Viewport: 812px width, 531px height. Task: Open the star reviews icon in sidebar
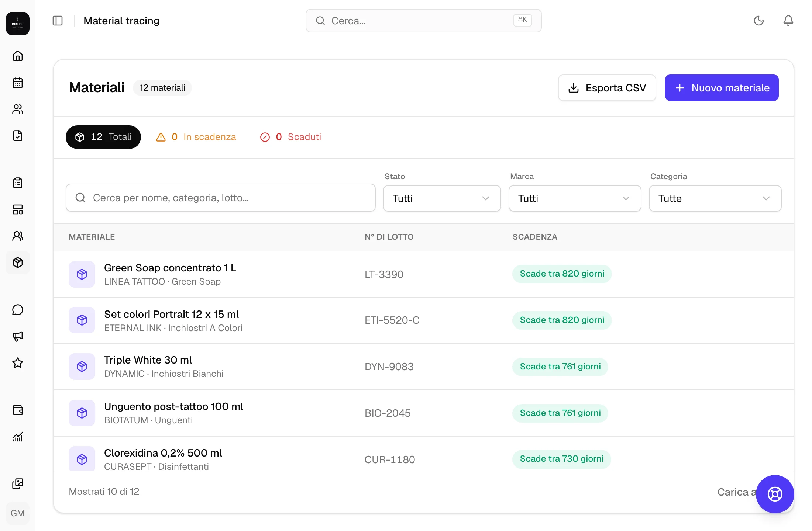point(18,363)
